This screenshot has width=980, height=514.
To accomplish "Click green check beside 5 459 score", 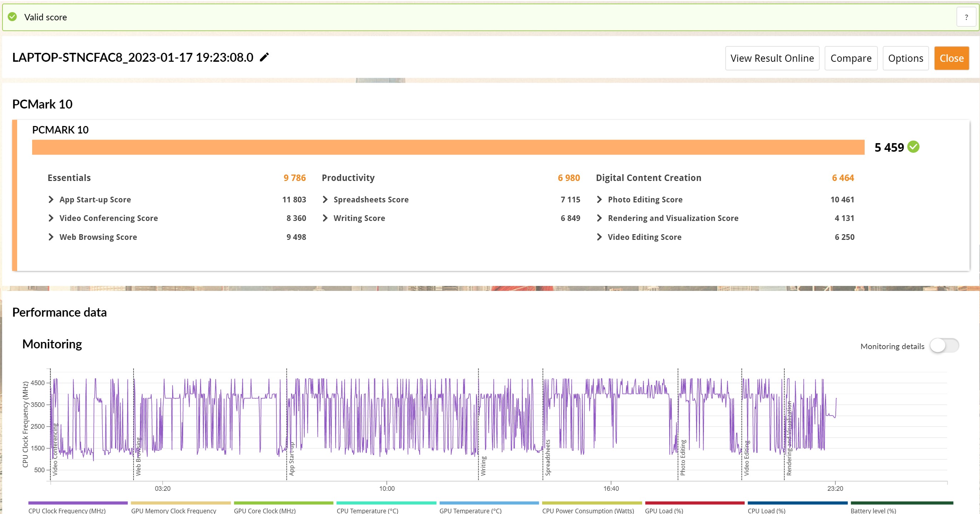I will click(x=913, y=147).
